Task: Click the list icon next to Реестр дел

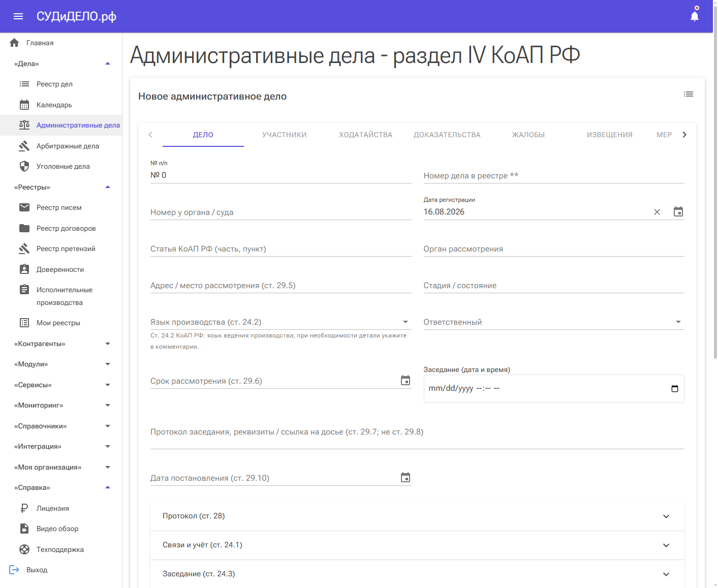Action: pos(24,84)
